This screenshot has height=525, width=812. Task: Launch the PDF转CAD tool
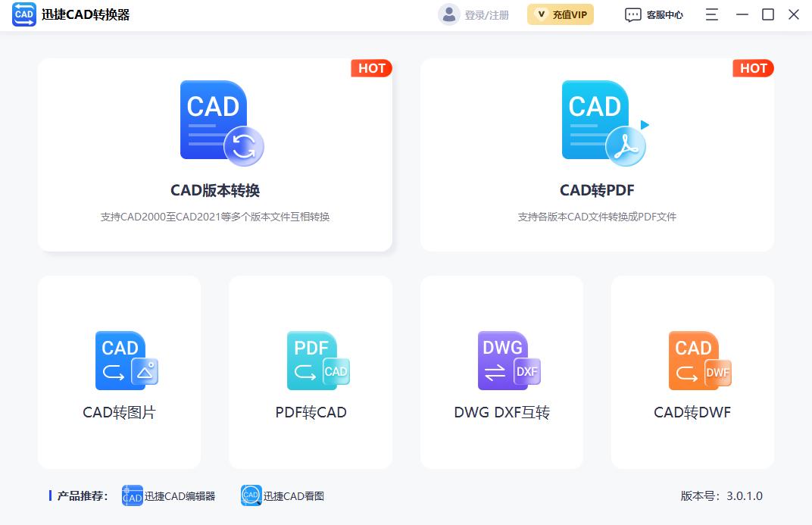pos(310,371)
